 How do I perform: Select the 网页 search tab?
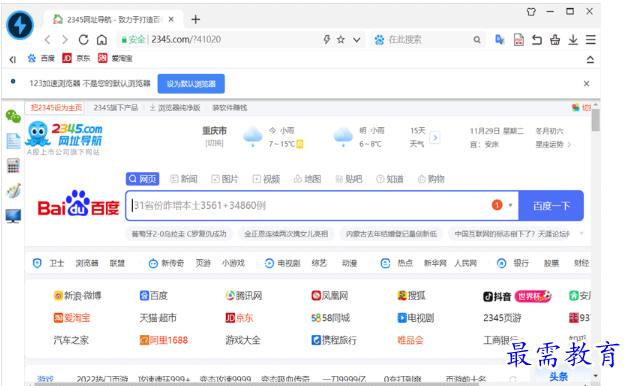(143, 179)
